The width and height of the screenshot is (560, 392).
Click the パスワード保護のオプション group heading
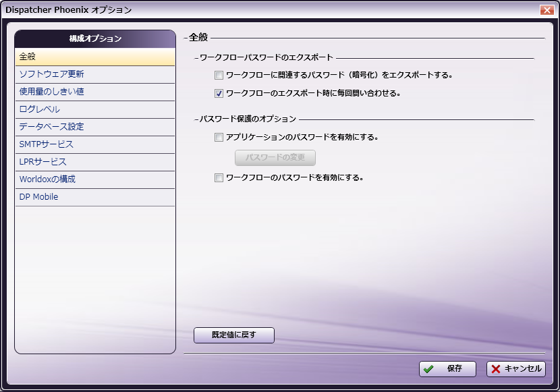[x=248, y=119]
